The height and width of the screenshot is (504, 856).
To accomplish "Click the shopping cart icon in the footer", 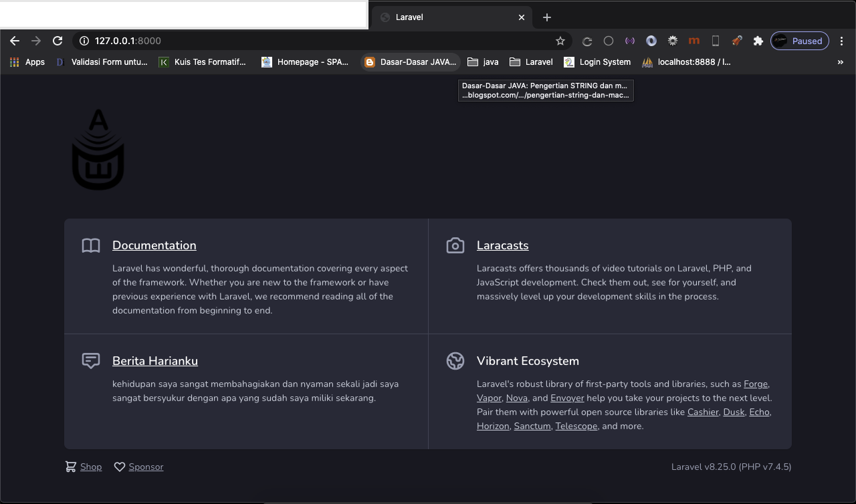I will click(70, 467).
